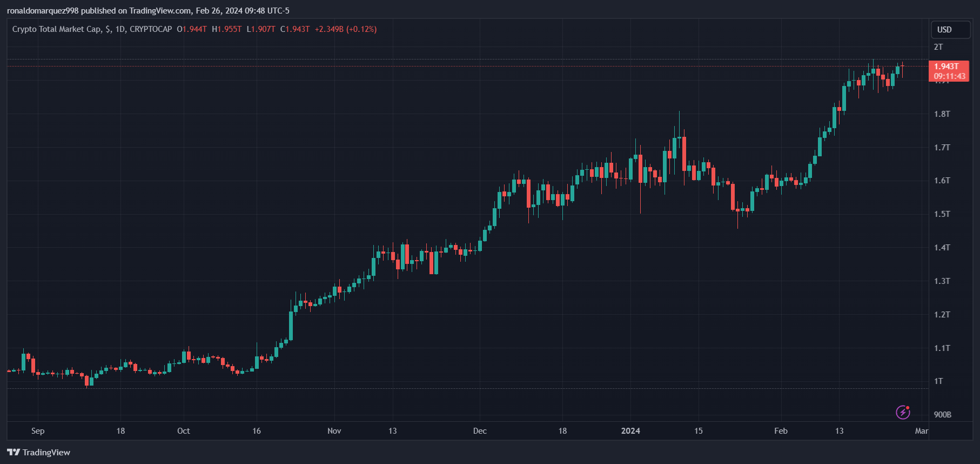Click the 1.2T price axis label
The width and height of the screenshot is (980, 464).
point(942,315)
